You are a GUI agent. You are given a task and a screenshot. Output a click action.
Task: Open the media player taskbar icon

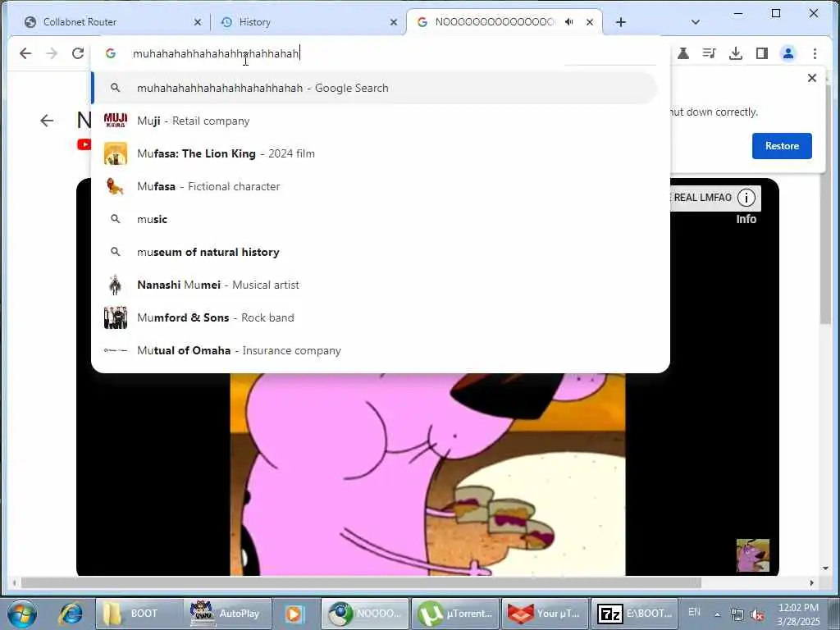[294, 614]
